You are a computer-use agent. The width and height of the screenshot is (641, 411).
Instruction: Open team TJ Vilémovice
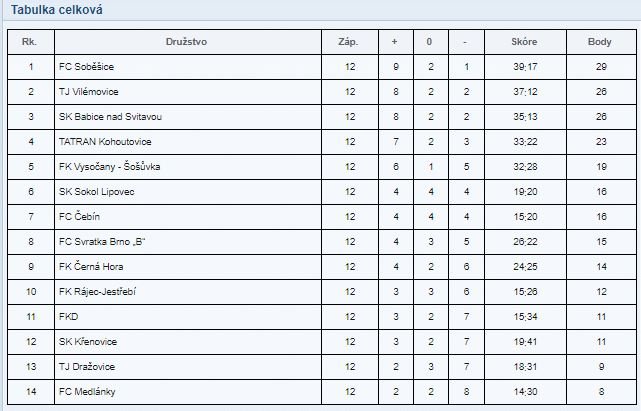pyautogui.click(x=89, y=92)
